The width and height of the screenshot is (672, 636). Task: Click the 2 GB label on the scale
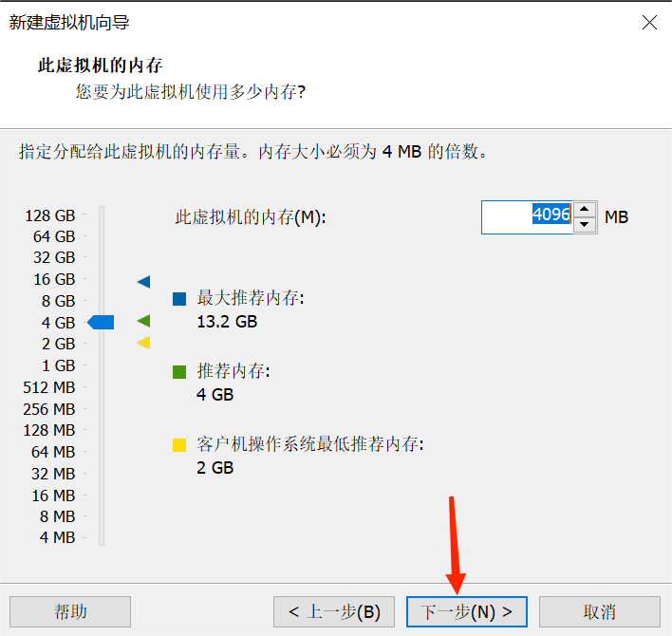(x=58, y=344)
